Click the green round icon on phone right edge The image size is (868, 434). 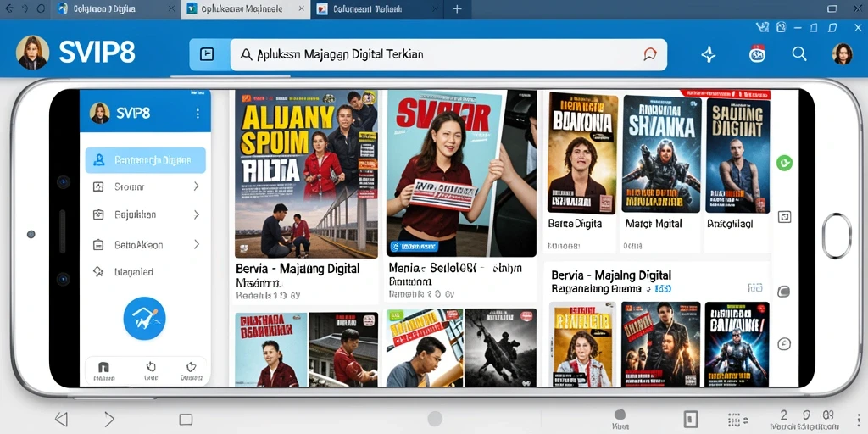tap(784, 163)
